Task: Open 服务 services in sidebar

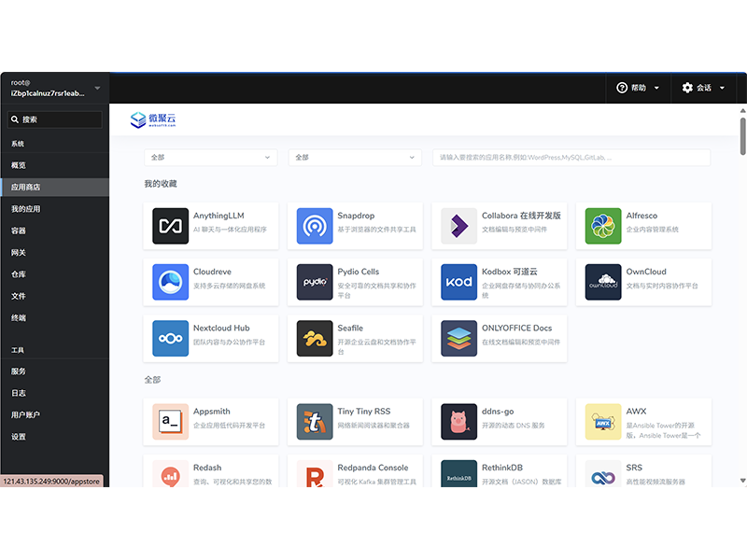Action: [x=55, y=371]
